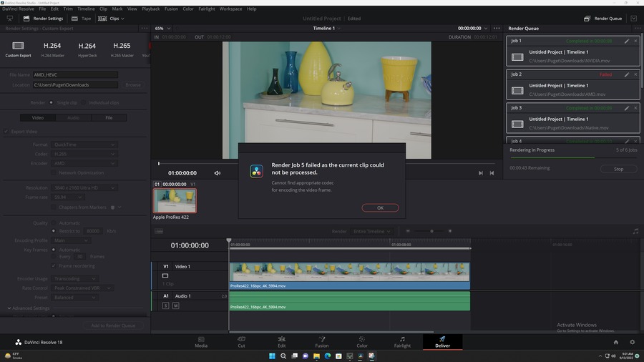Open Microsoft Edge from taskbar
Screen dimensions: 644x362
click(x=327, y=356)
